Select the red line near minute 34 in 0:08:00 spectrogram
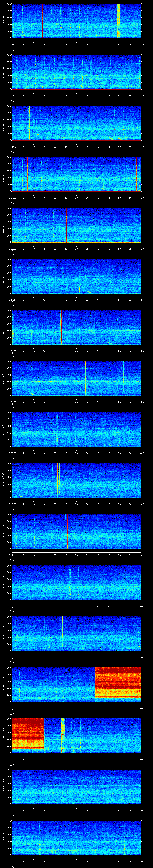 coord(86,378)
